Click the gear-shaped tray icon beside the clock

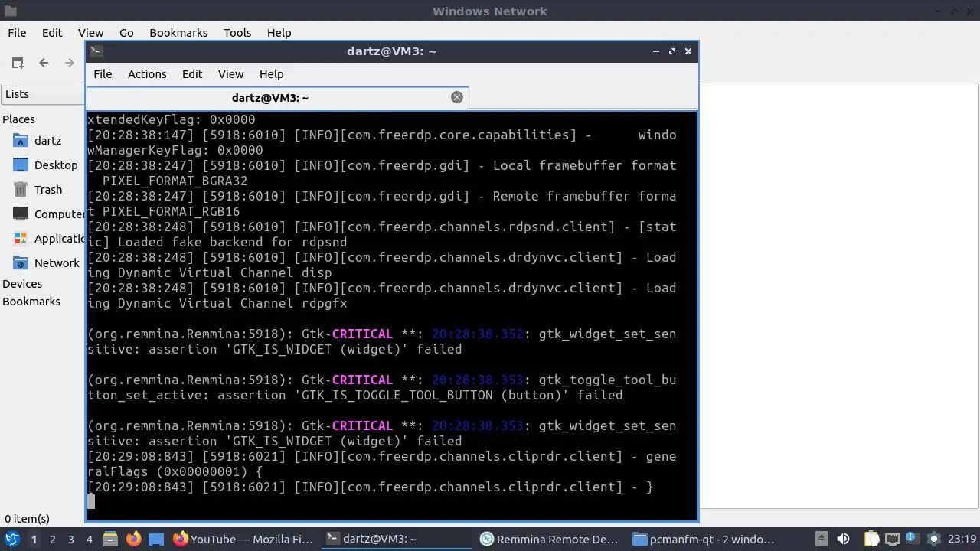pyautogui.click(x=933, y=539)
